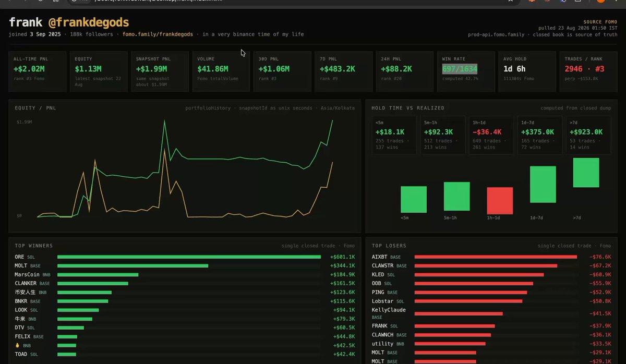Image resolution: width=626 pixels, height=364 pixels.
Task: Select the CLAWNCH loser row
Action: point(491,335)
